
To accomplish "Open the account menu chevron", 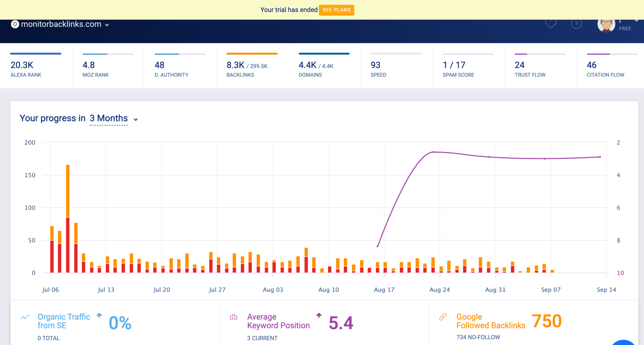I will point(636,20).
